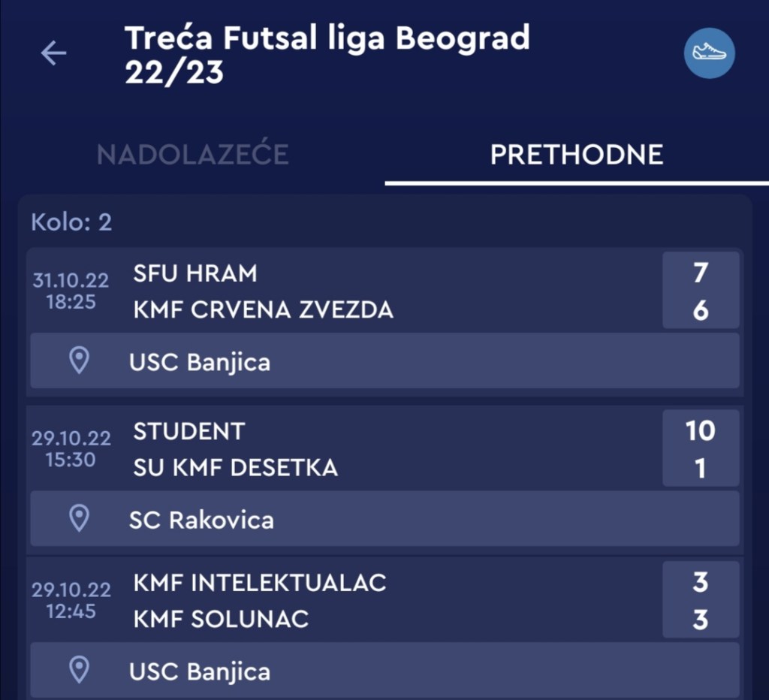The height and width of the screenshot is (700, 769).
Task: Switch to the Nadolazeće tab
Action: pyautogui.click(x=192, y=155)
